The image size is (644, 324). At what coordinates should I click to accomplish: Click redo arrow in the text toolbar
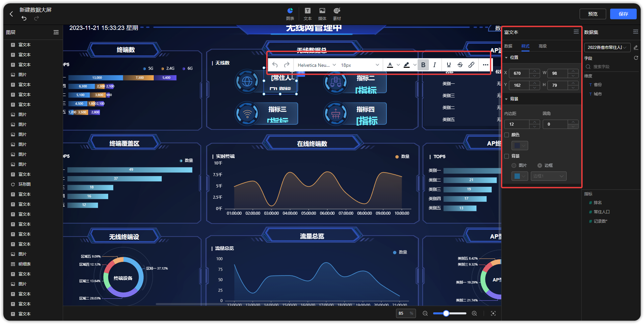click(x=287, y=65)
